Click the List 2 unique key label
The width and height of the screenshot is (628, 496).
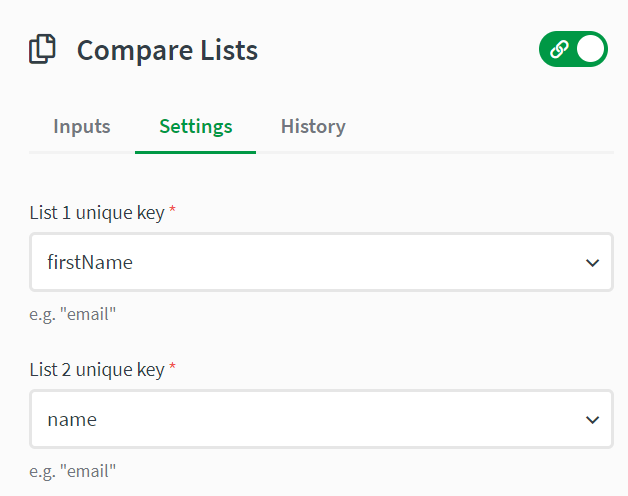click(97, 369)
